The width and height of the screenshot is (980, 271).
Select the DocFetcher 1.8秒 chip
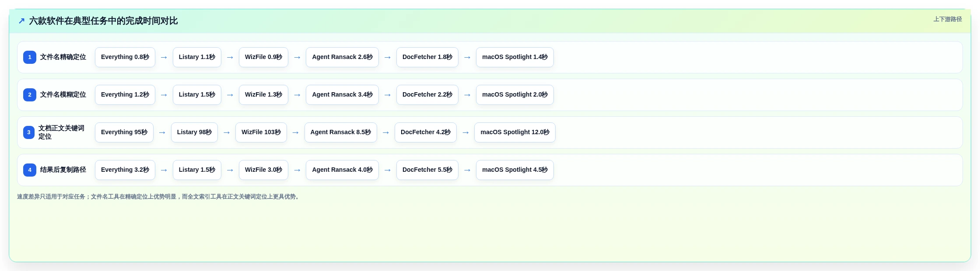coord(427,57)
